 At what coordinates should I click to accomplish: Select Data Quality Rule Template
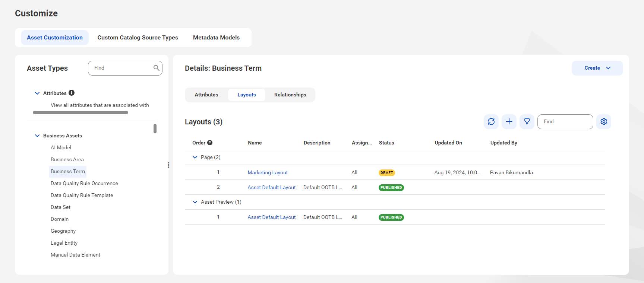[82, 195]
